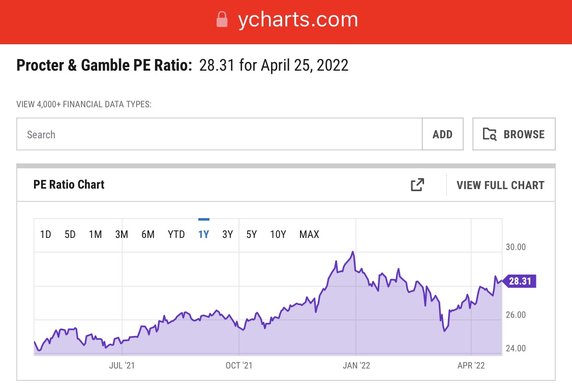Click the lock icon beside ycharts.com

(222, 20)
